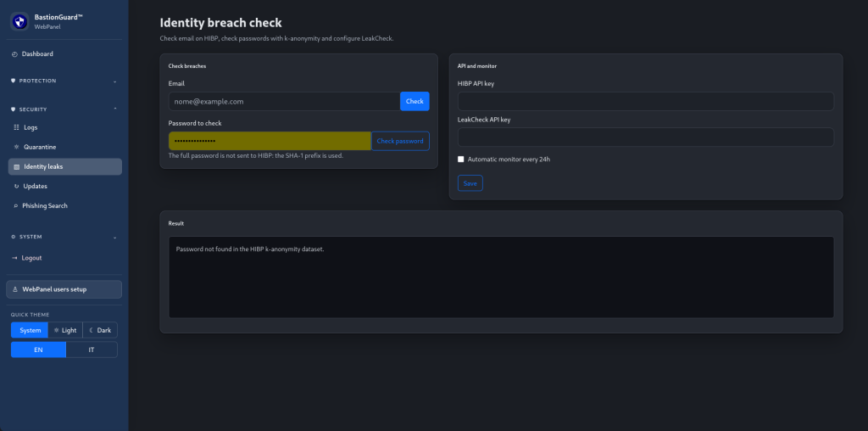Click the Logout arrow icon
This screenshot has width=868, height=431.
coord(14,258)
